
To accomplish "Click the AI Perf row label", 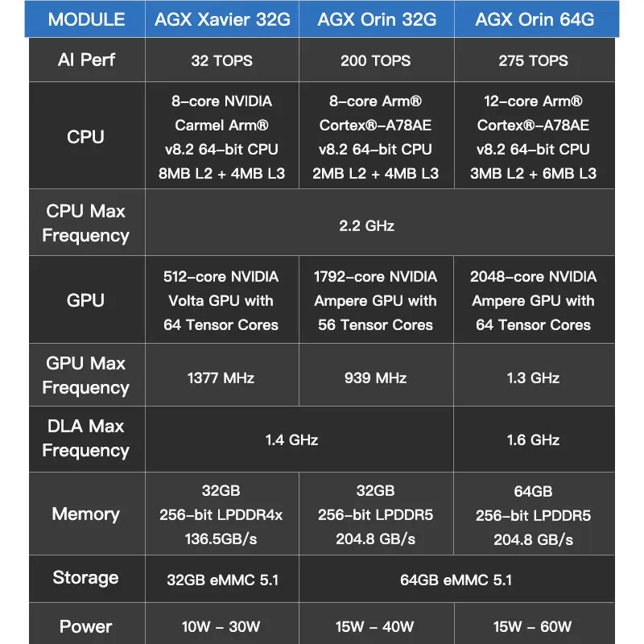I will (86, 60).
